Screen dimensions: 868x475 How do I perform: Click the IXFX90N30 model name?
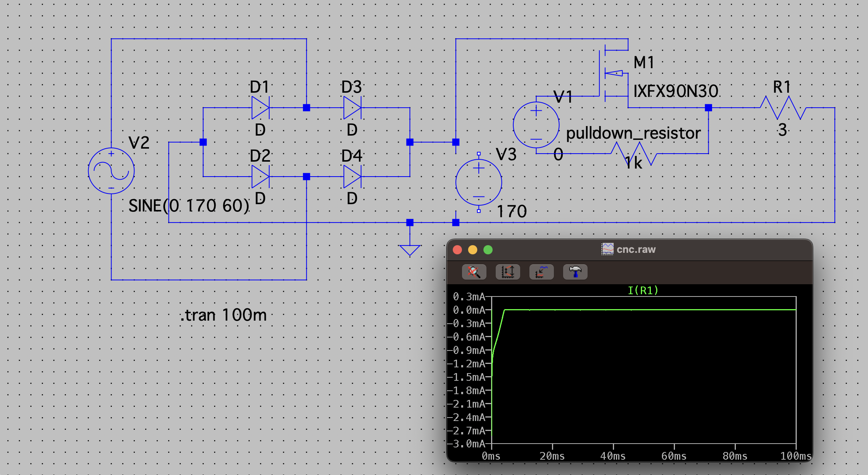click(x=676, y=91)
